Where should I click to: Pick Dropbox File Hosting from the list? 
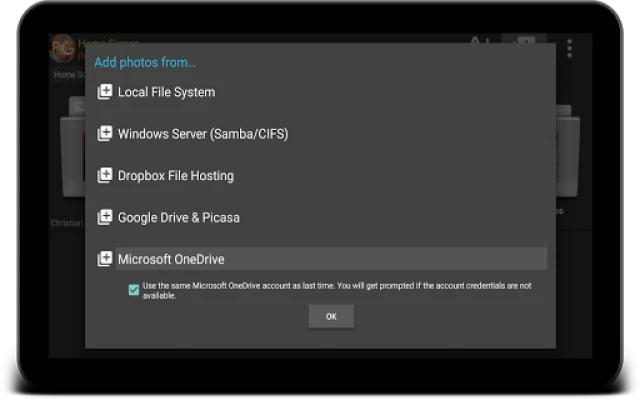coord(175,176)
